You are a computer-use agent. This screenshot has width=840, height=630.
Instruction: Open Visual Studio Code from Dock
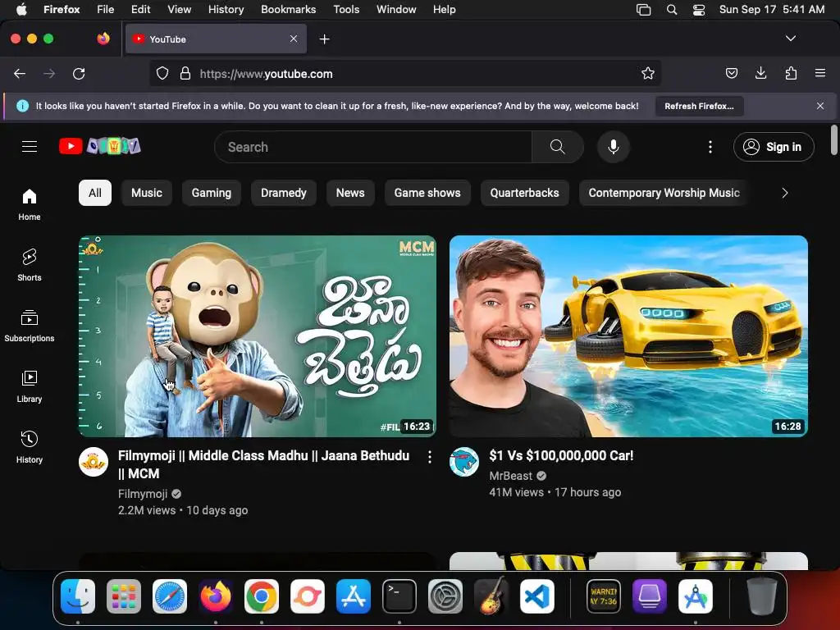[536, 596]
